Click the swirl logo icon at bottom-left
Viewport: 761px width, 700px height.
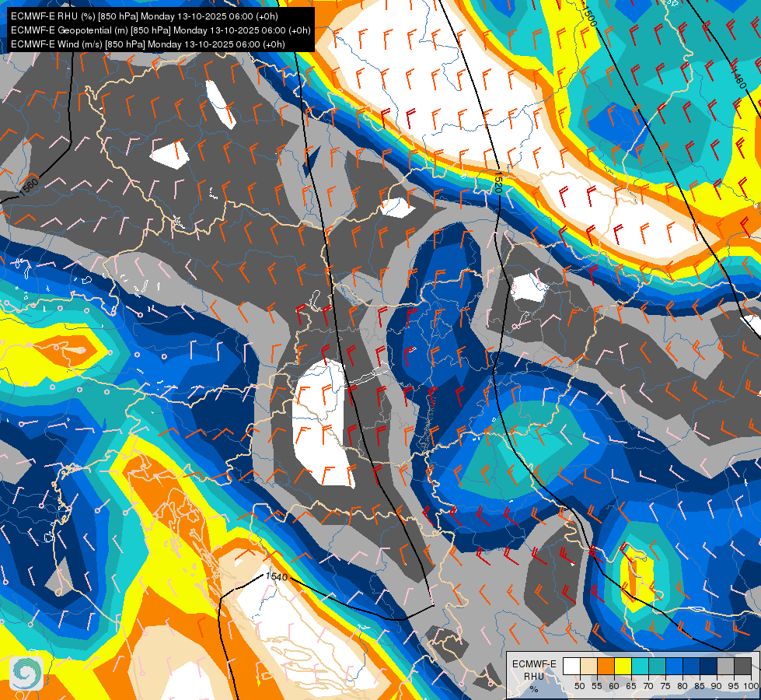26,673
